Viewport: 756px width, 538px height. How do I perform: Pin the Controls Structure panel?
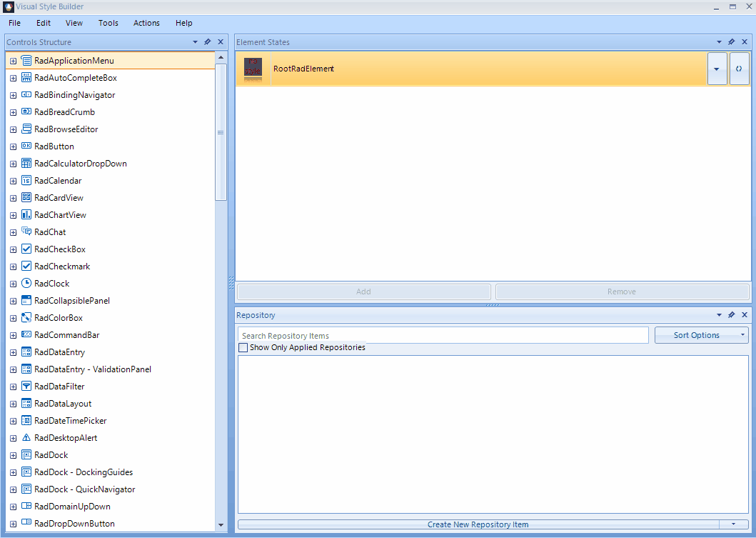coord(208,42)
